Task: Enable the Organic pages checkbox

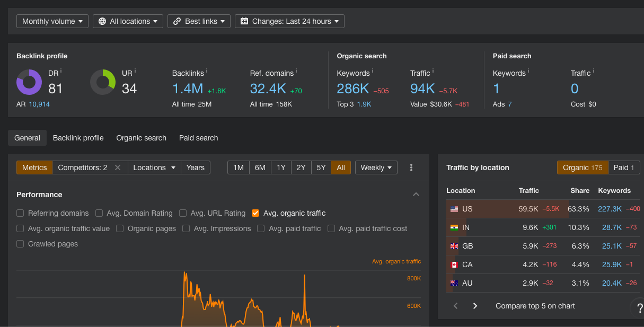Action: (x=120, y=228)
